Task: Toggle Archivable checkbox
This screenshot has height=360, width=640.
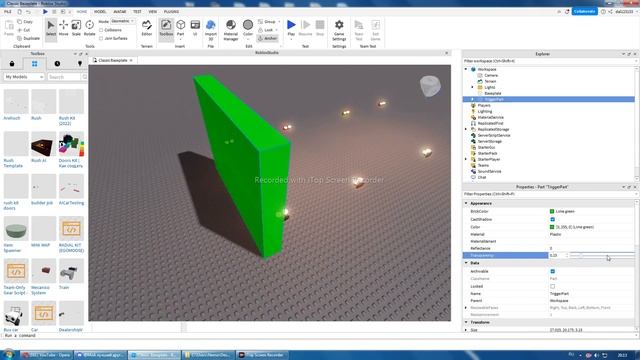Action: tap(552, 271)
